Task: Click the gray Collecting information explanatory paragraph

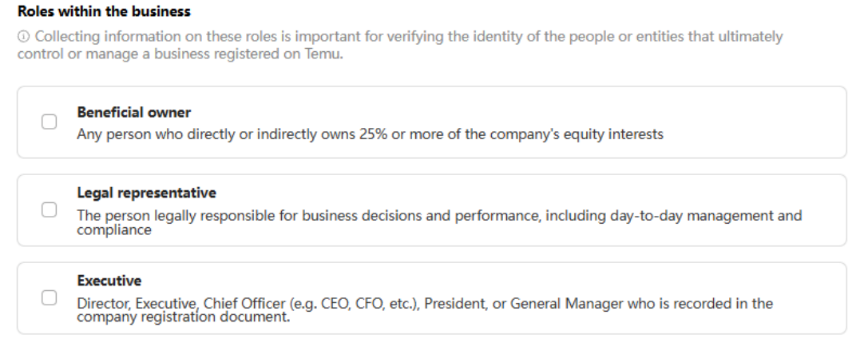Action: pos(400,46)
